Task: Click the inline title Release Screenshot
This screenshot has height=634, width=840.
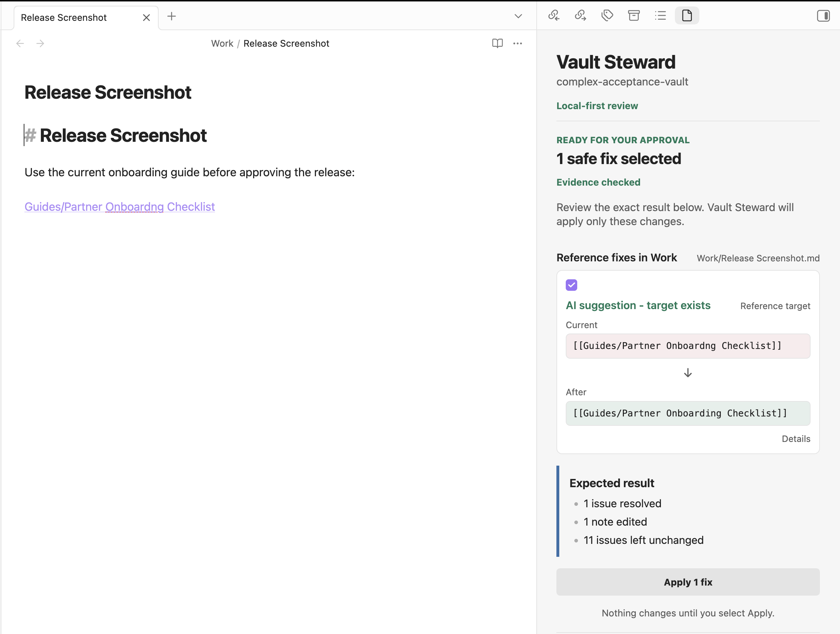Action: click(108, 92)
